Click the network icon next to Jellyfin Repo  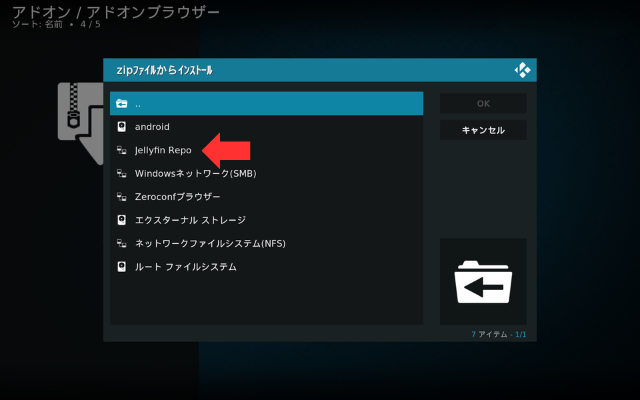click(x=121, y=150)
